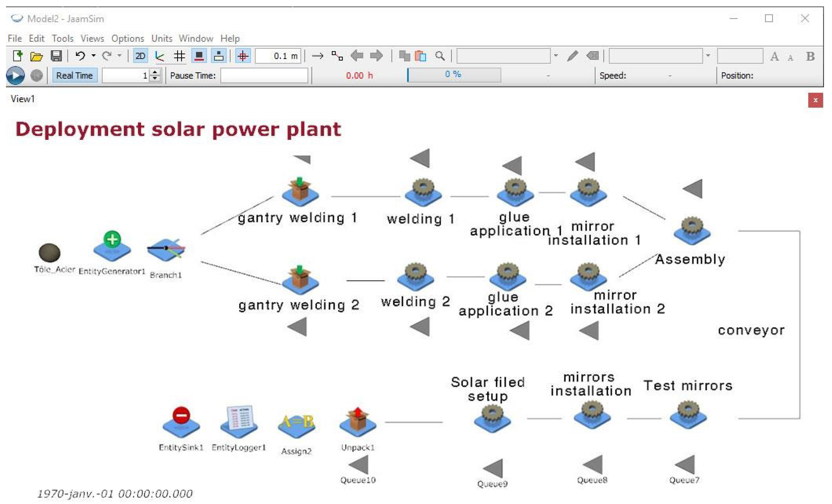Open a model with the folder icon
Screen dimensions: 832x504
tap(36, 56)
